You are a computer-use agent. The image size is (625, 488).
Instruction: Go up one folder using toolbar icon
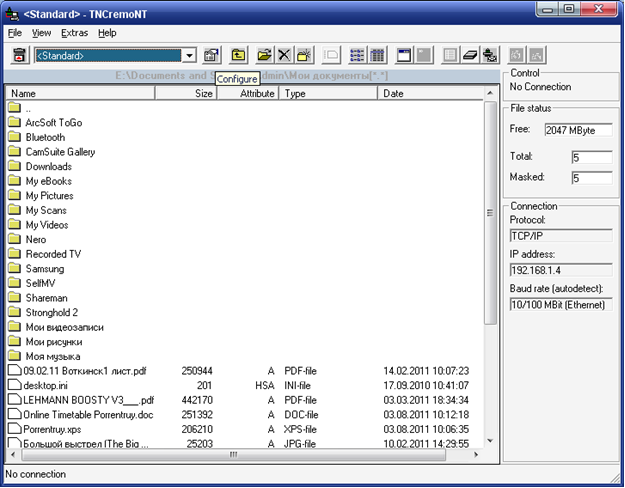point(238,56)
